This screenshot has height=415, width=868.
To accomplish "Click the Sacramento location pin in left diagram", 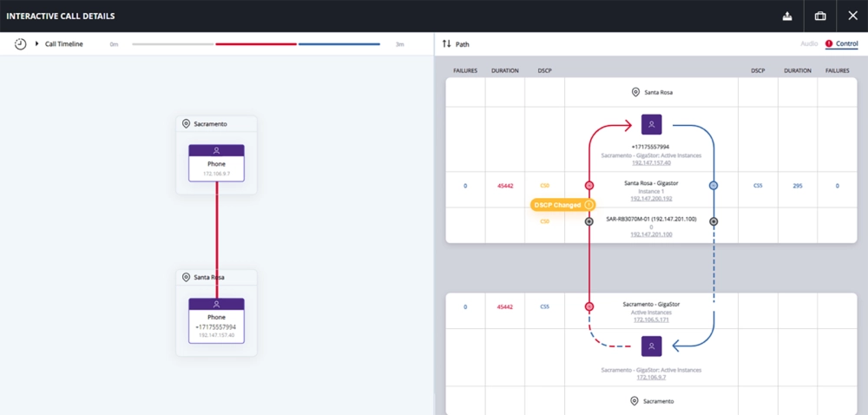I will tap(186, 124).
